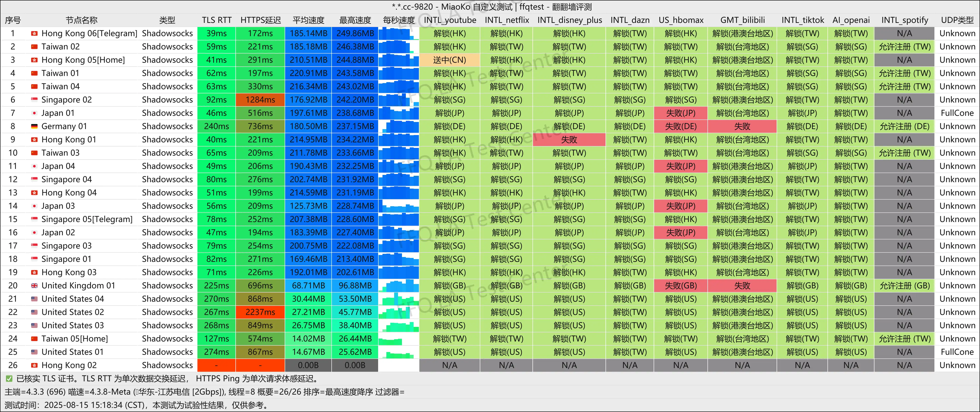980x412 pixels.
Task: Click the flag icon of Taiwan 04 row
Action: (x=34, y=87)
